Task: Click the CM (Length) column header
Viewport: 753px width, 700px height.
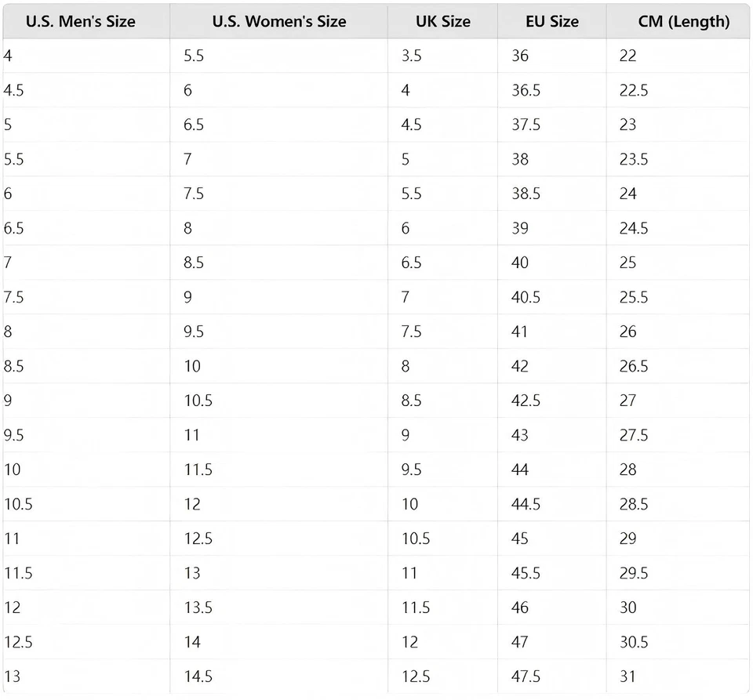Action: point(683,21)
